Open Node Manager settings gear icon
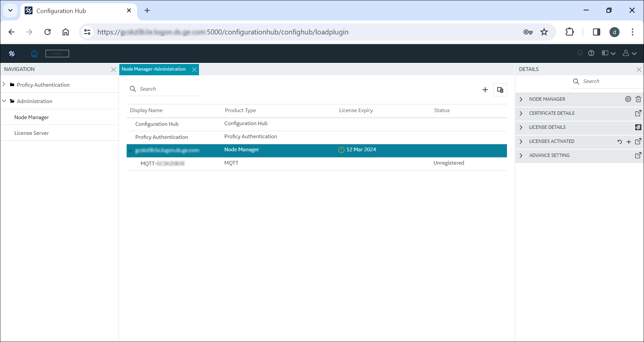 click(x=628, y=99)
